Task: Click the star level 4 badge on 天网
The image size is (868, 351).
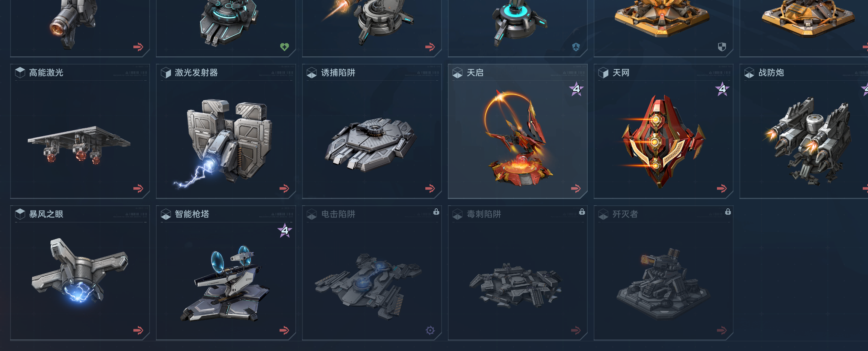Action: tap(722, 89)
